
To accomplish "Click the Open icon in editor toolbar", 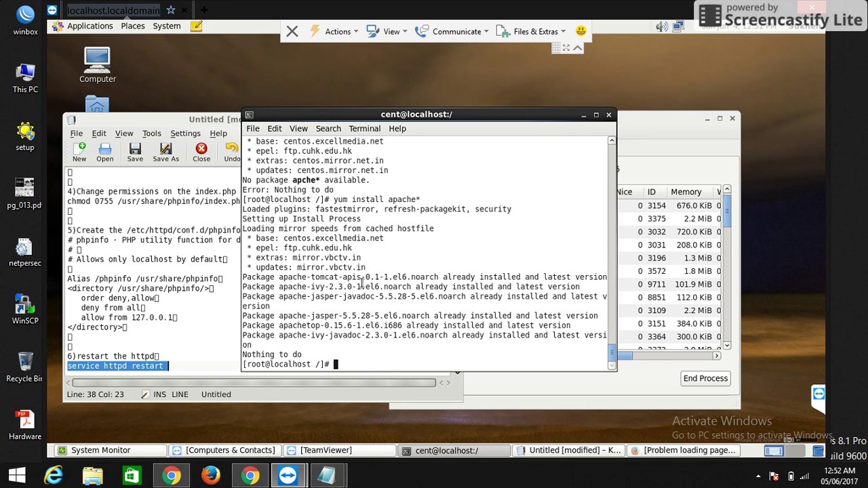I will click(x=105, y=152).
